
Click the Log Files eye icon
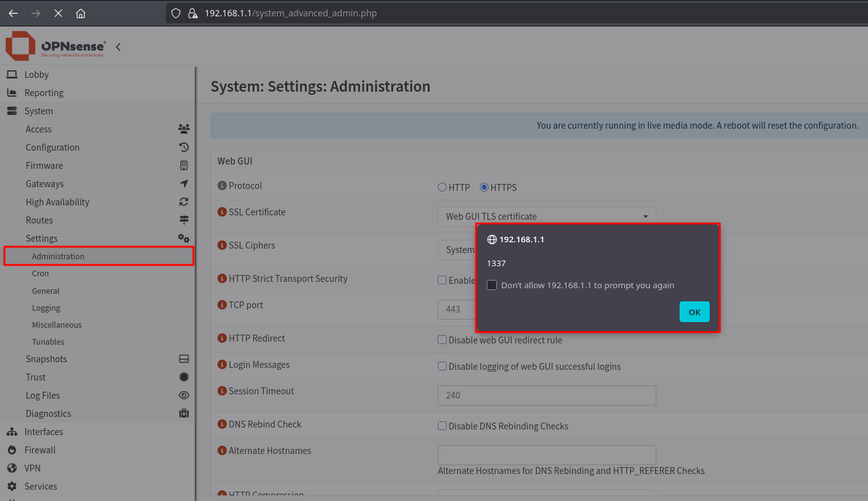(184, 395)
